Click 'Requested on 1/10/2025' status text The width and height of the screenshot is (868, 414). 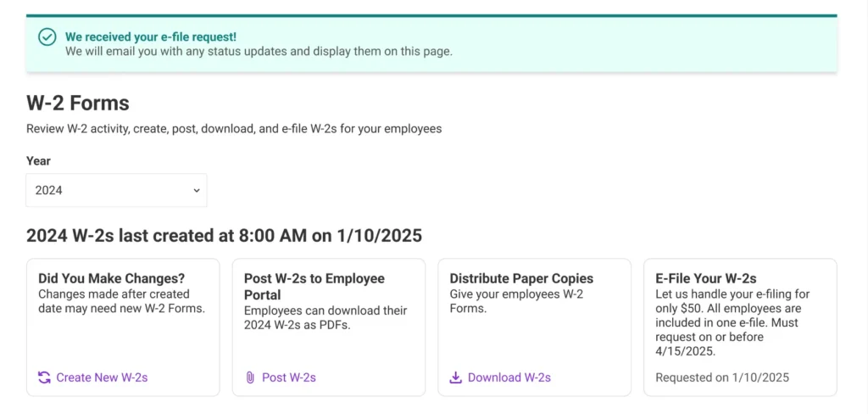coord(722,378)
